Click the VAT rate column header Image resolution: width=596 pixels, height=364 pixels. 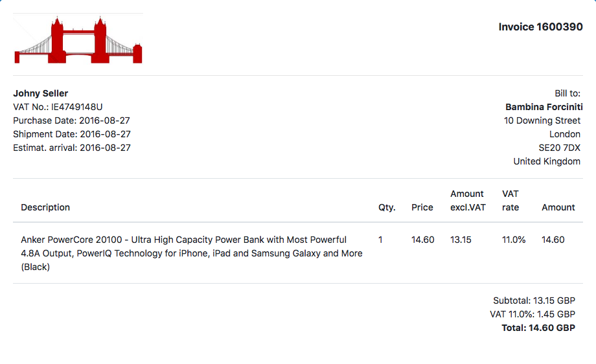(x=510, y=201)
